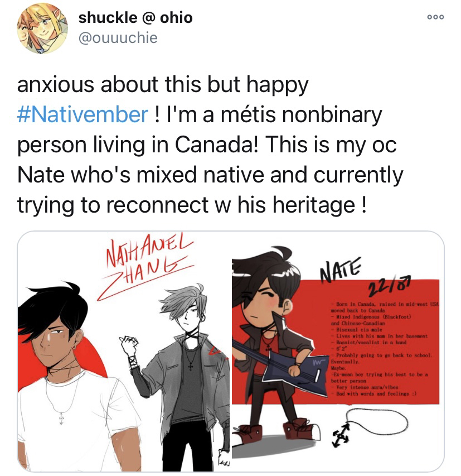
Task: Click the 'Bassist/vocalist in a band' line
Action: tap(368, 343)
